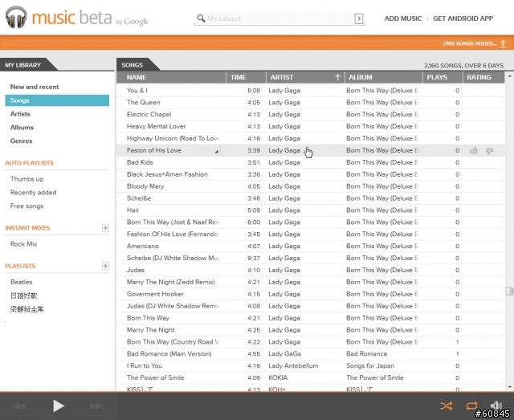Click the Bad Romance album cell

coord(366,354)
